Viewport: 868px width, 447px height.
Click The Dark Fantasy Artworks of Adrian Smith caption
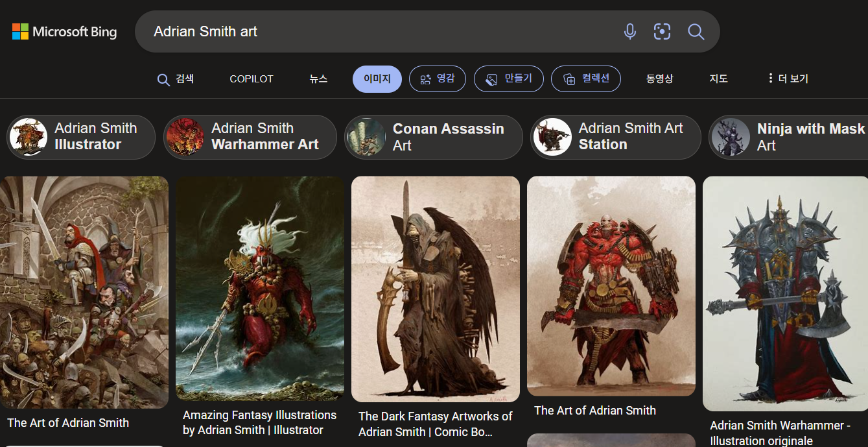pyautogui.click(x=435, y=424)
